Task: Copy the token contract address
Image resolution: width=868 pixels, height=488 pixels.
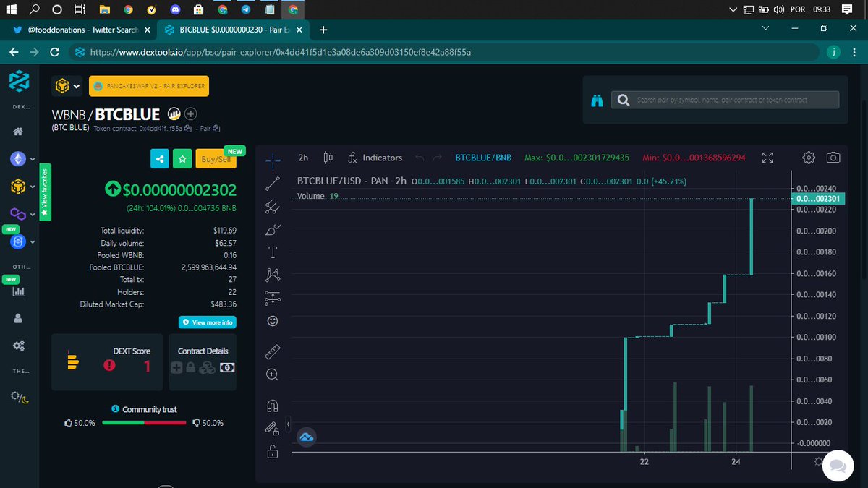Action: (x=187, y=128)
